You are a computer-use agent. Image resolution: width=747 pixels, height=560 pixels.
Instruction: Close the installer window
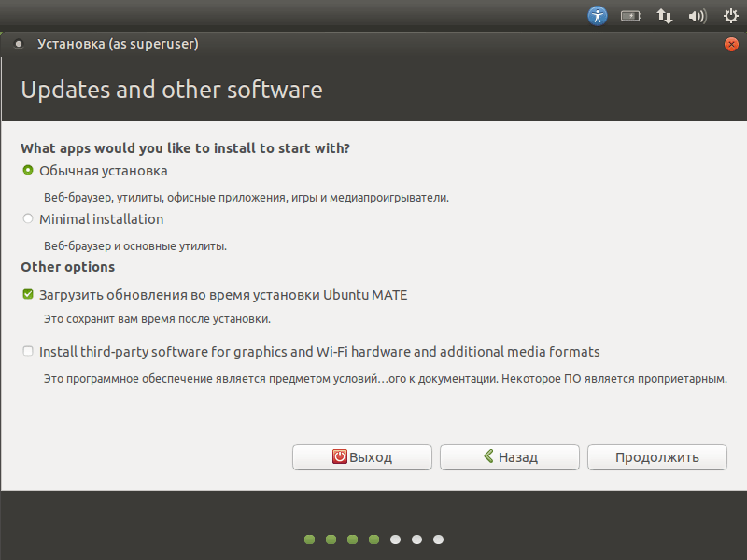click(732, 43)
